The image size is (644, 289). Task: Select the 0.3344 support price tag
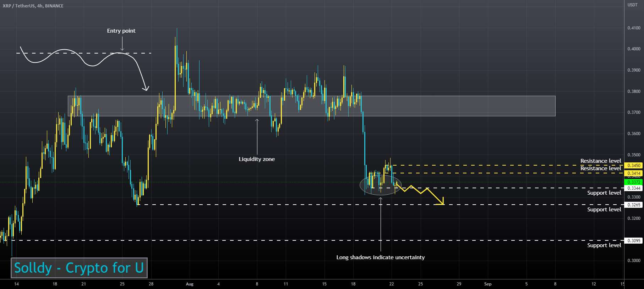[634, 188]
